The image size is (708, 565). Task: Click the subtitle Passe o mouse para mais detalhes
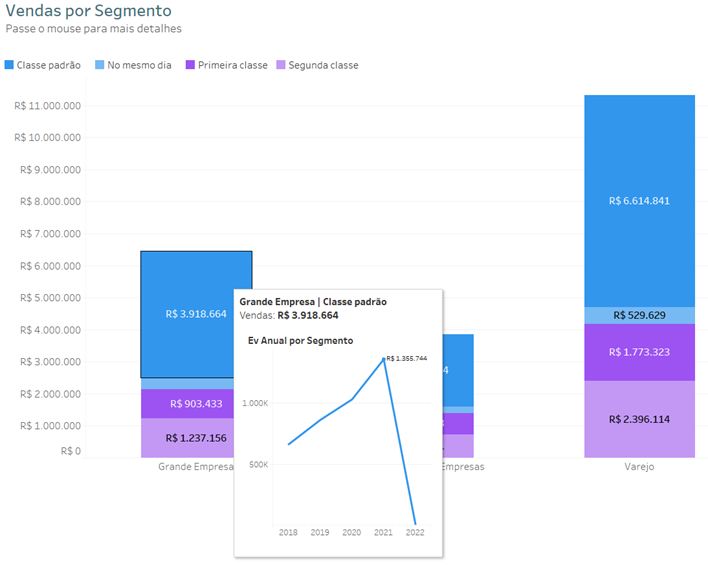[93, 28]
